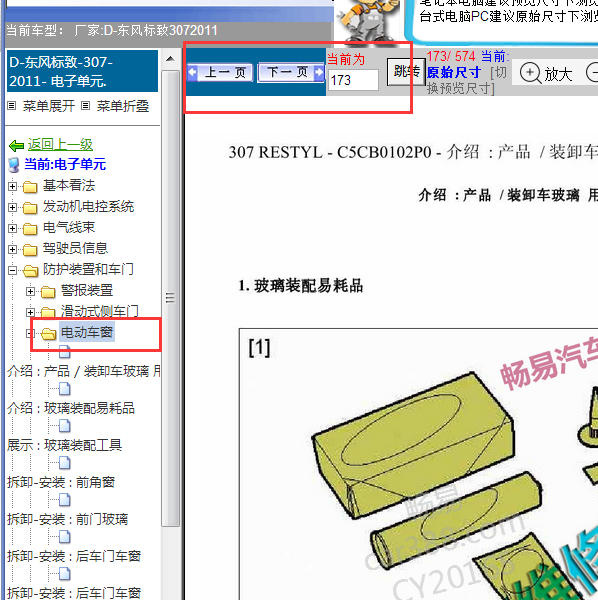This screenshot has width=598, height=600.
Task: Click the 放大 zoom-in magnifier icon
Action: 530,73
